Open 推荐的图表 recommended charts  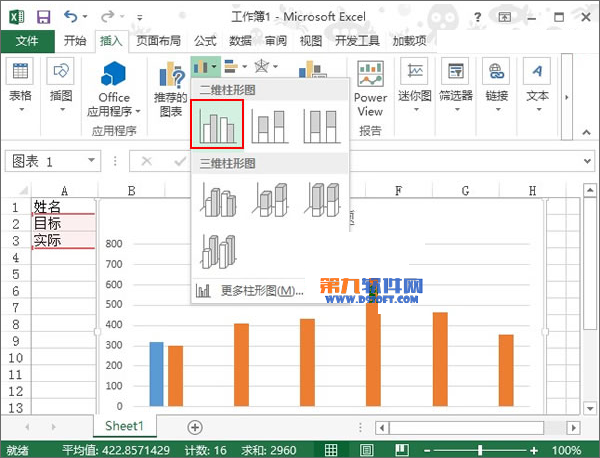pyautogui.click(x=171, y=89)
